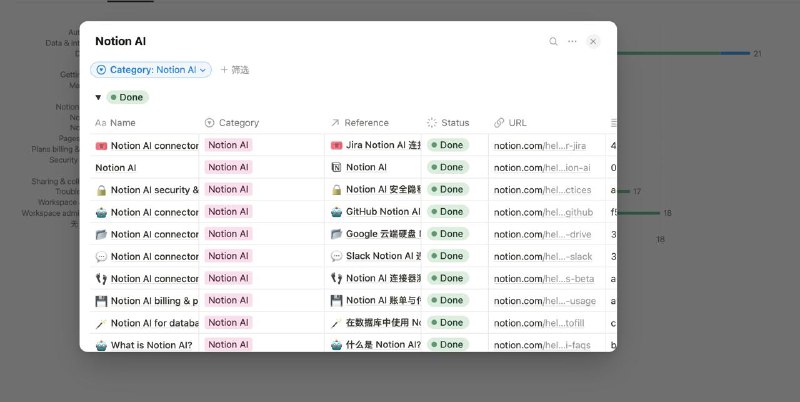Open URL column header options
The height and width of the screenshot is (402, 800).
coord(511,123)
